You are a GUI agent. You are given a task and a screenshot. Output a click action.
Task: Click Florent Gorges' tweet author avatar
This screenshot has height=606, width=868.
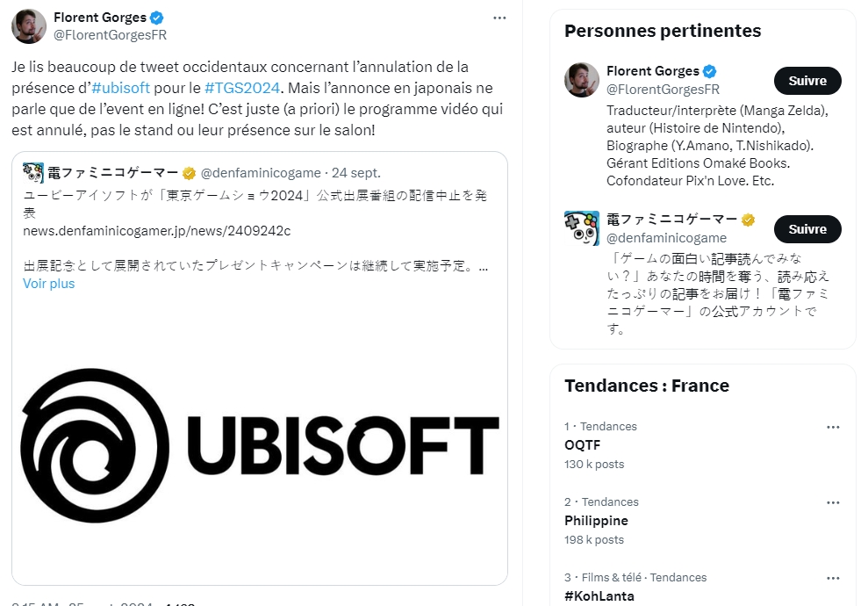pyautogui.click(x=29, y=26)
